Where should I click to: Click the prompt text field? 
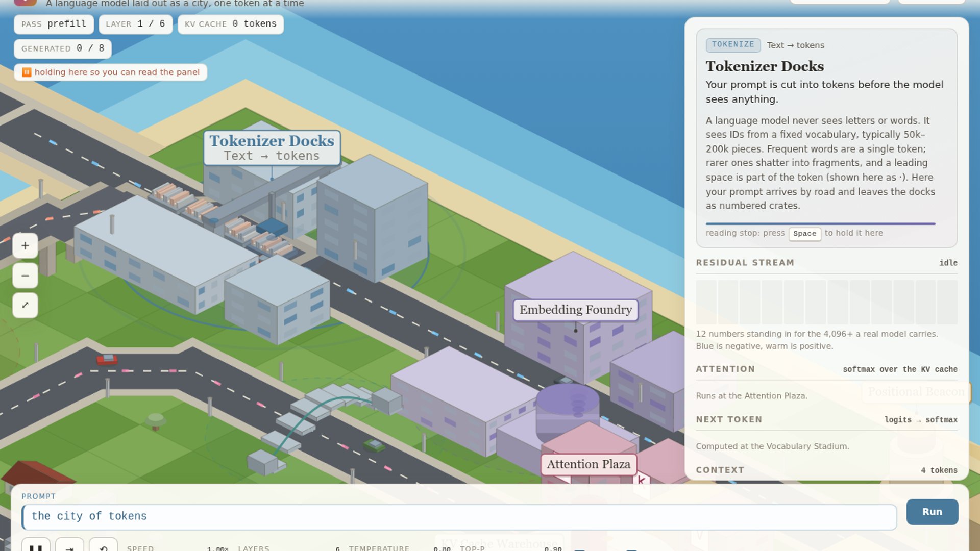coord(459,517)
